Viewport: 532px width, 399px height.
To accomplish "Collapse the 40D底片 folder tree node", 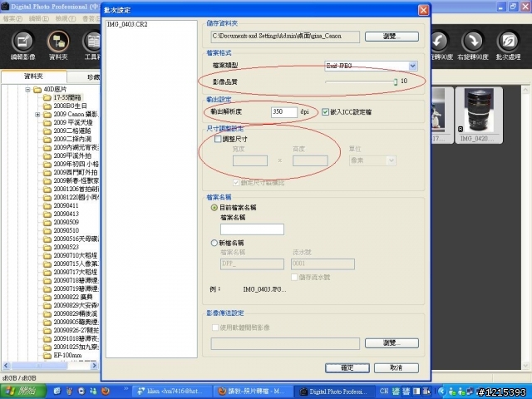I will 27,90.
